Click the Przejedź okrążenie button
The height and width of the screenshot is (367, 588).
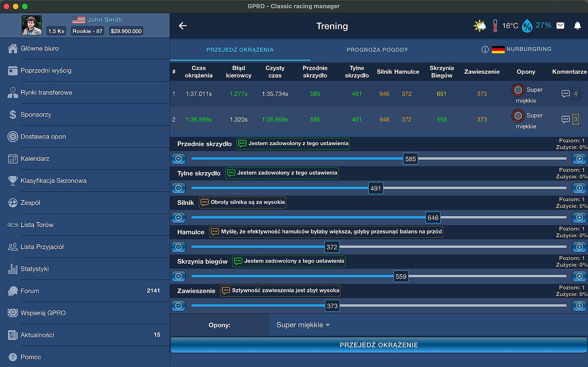[x=379, y=345]
